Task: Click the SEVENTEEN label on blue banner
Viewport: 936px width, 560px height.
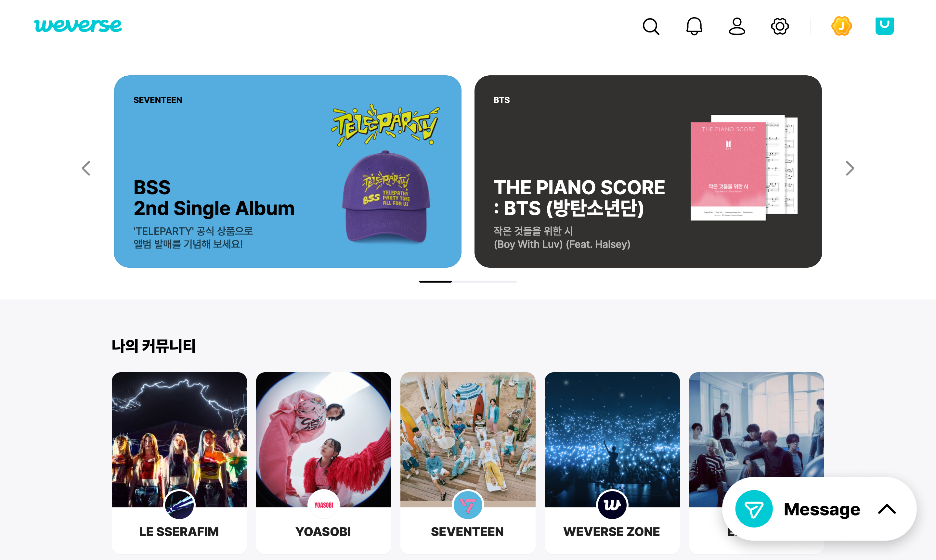Action: (158, 100)
